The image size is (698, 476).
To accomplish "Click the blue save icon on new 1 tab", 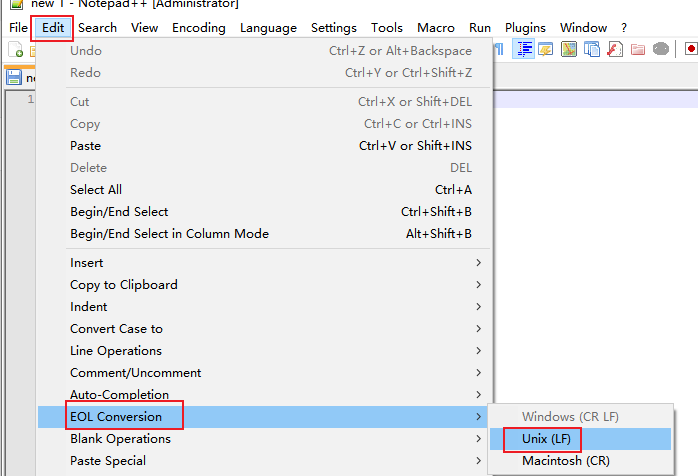I will 14,77.
